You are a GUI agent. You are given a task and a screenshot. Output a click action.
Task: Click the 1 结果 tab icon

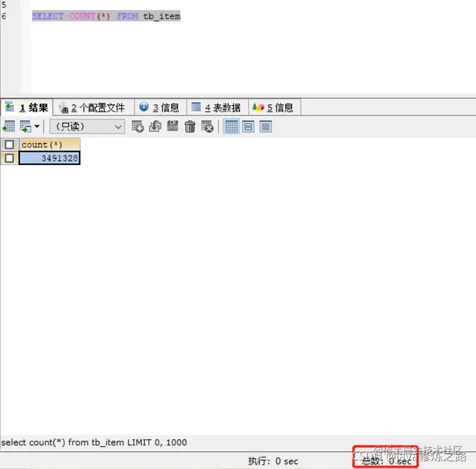coord(10,107)
